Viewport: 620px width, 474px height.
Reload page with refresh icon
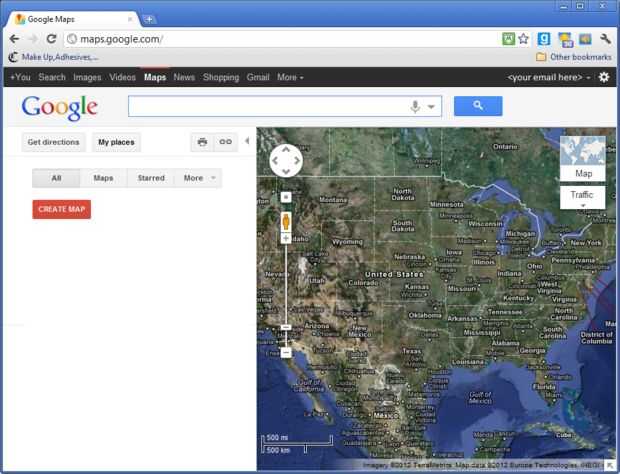[x=51, y=39]
